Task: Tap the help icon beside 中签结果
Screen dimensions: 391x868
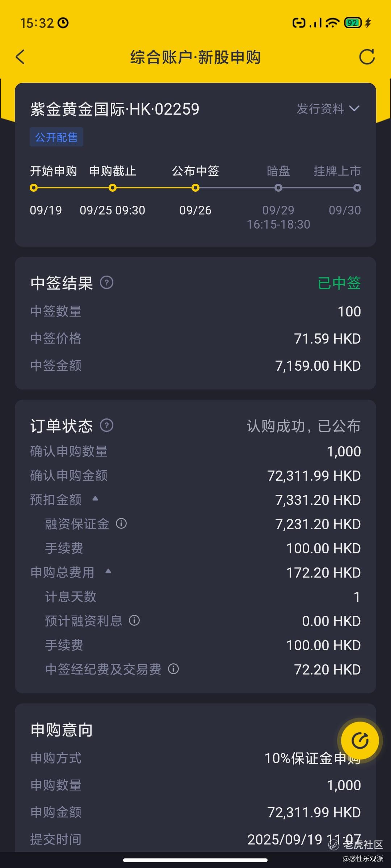Action: pos(106,282)
